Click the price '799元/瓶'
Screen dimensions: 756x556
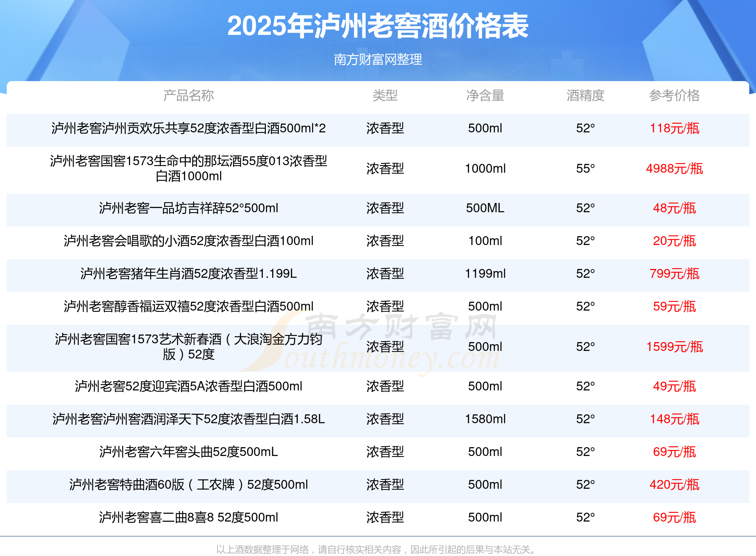point(675,274)
